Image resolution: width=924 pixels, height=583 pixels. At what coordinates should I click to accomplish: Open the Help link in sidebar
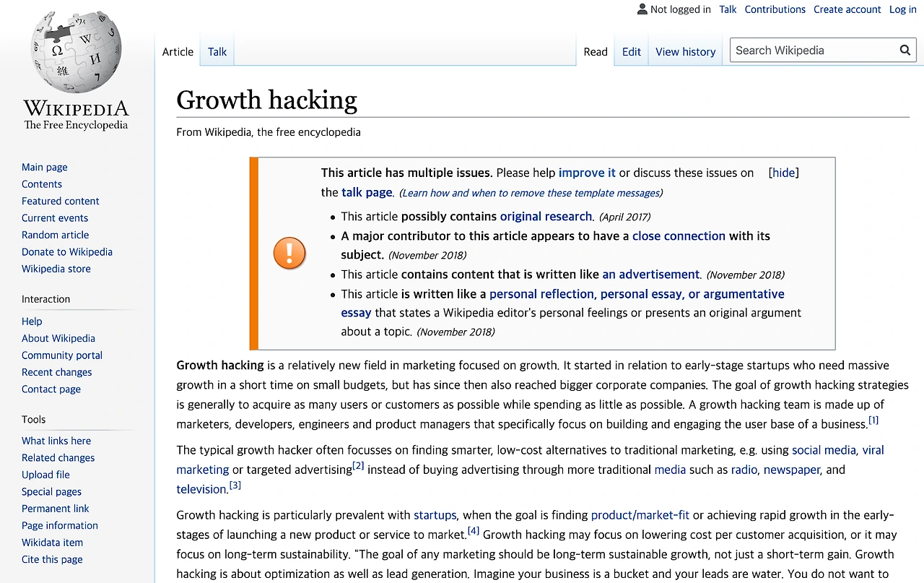coord(32,321)
